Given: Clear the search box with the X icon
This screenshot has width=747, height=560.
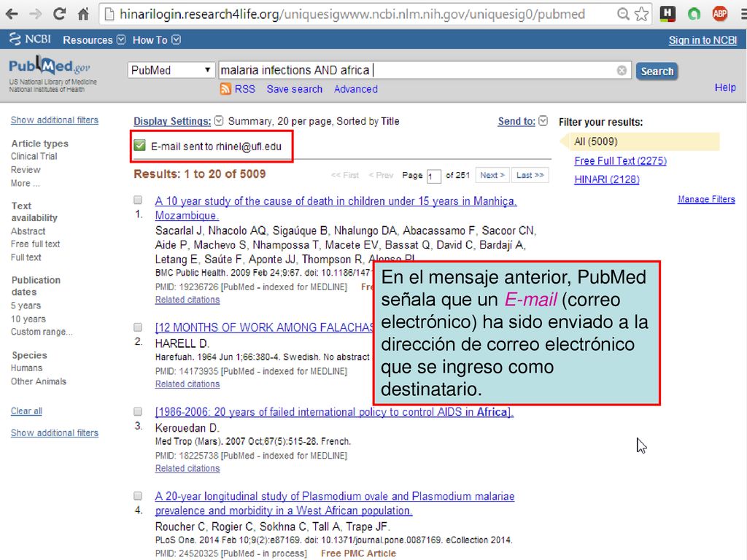Looking at the screenshot, I should tap(622, 71).
